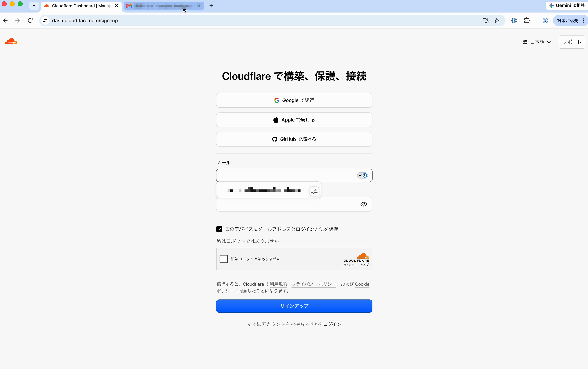Continue with GitHub button
The image size is (588, 369).
[x=294, y=139]
